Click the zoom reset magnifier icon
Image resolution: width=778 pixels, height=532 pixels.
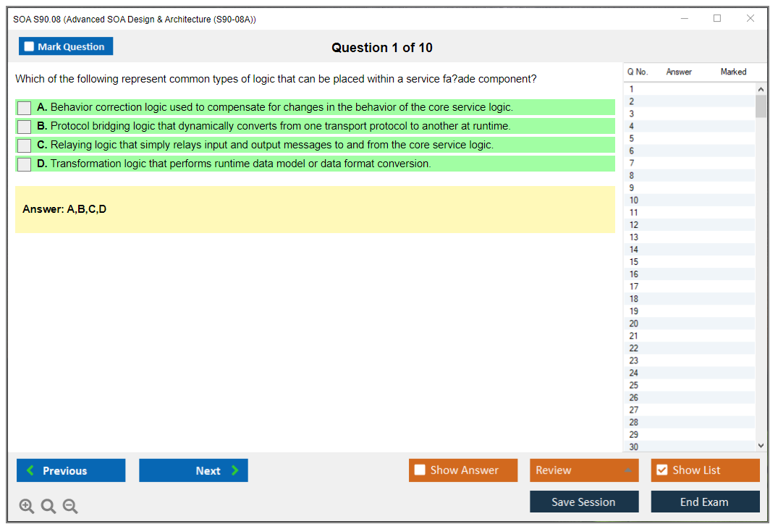pos(48,507)
